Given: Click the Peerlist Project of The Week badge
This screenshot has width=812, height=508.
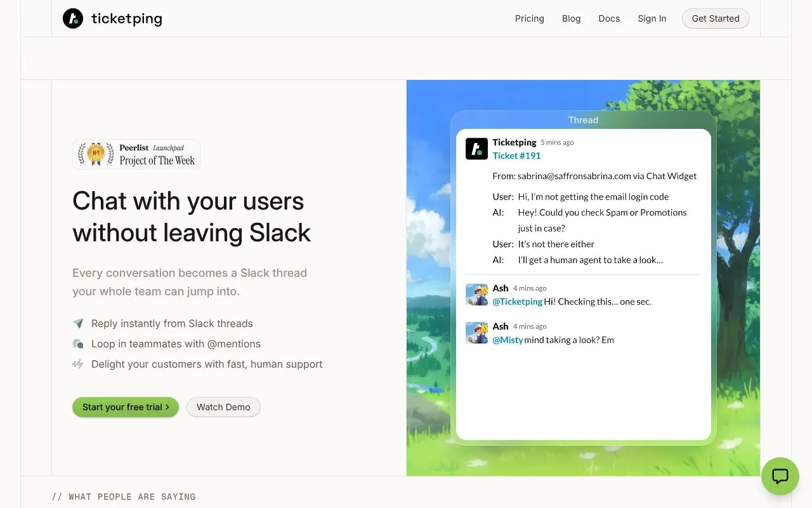Looking at the screenshot, I should 136,154.
